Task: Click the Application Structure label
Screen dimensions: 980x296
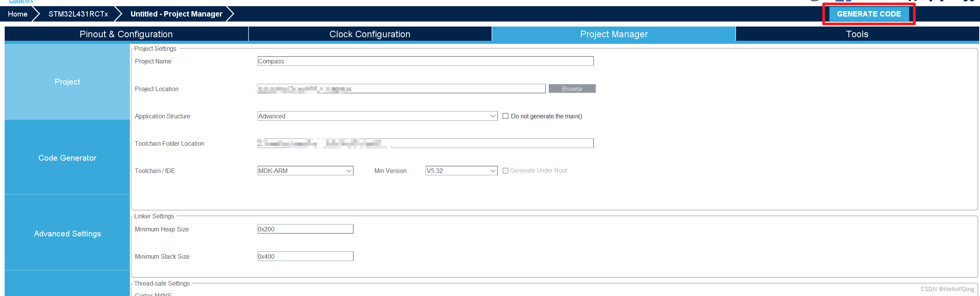Action: pyautogui.click(x=163, y=116)
